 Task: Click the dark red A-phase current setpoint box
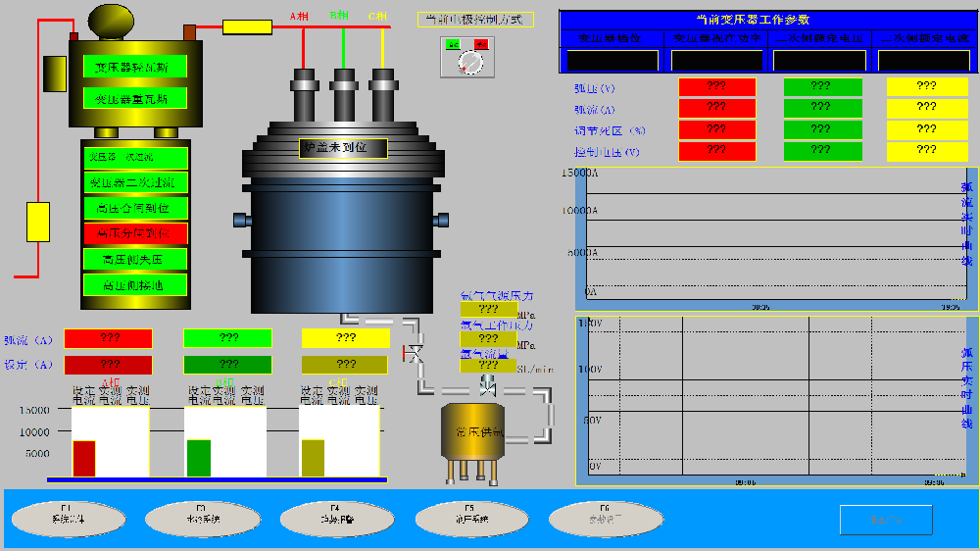tap(108, 365)
